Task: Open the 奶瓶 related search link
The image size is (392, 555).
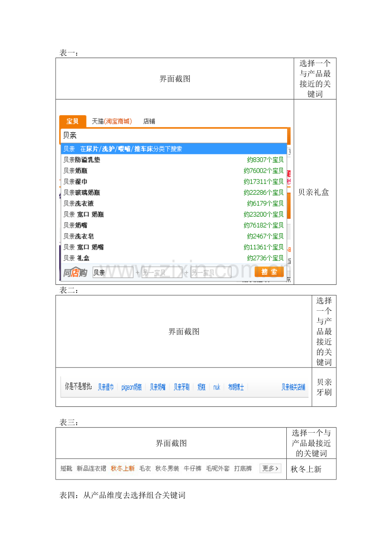Action: [202, 387]
